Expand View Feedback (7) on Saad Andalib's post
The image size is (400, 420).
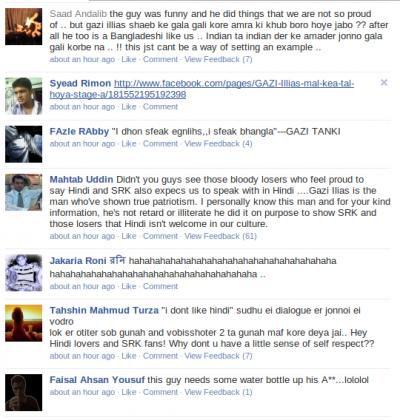pos(218,59)
